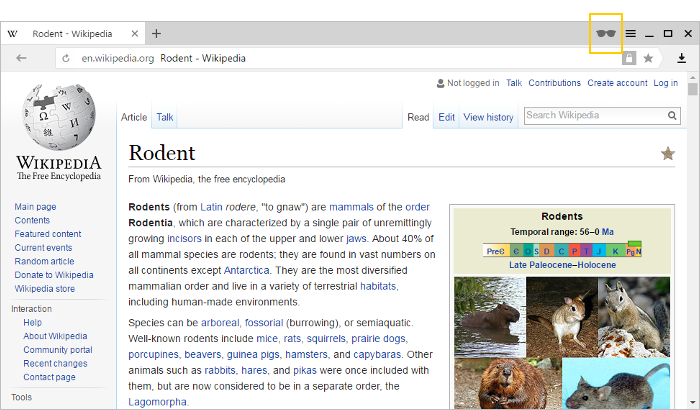This screenshot has width=700, height=410.
Task: Click the Wikipedia globe logo
Action: click(59, 117)
